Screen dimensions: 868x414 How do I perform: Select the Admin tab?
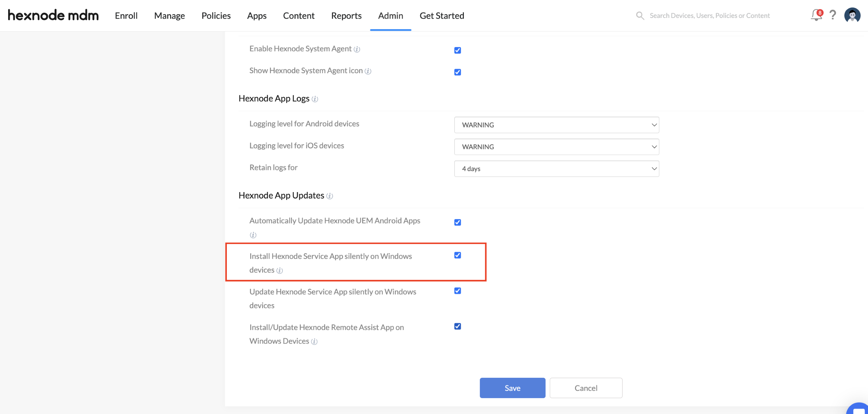391,16
